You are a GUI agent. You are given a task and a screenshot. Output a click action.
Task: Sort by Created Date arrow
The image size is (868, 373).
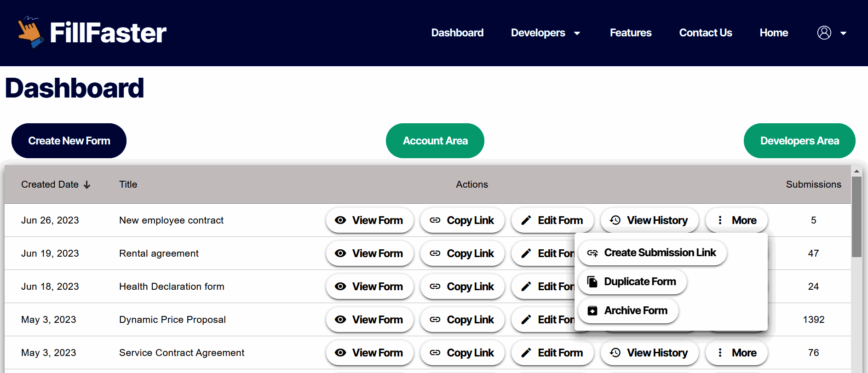87,184
